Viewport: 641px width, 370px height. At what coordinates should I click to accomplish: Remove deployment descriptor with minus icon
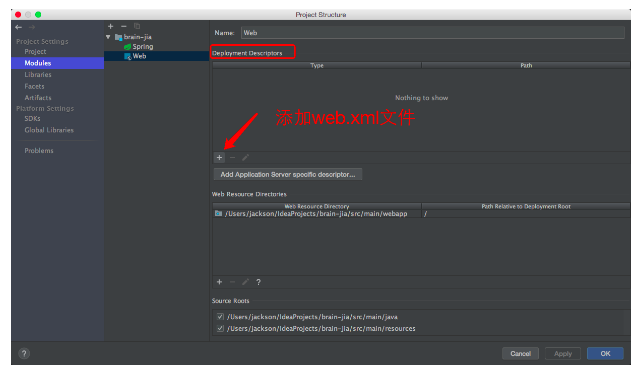(233, 157)
